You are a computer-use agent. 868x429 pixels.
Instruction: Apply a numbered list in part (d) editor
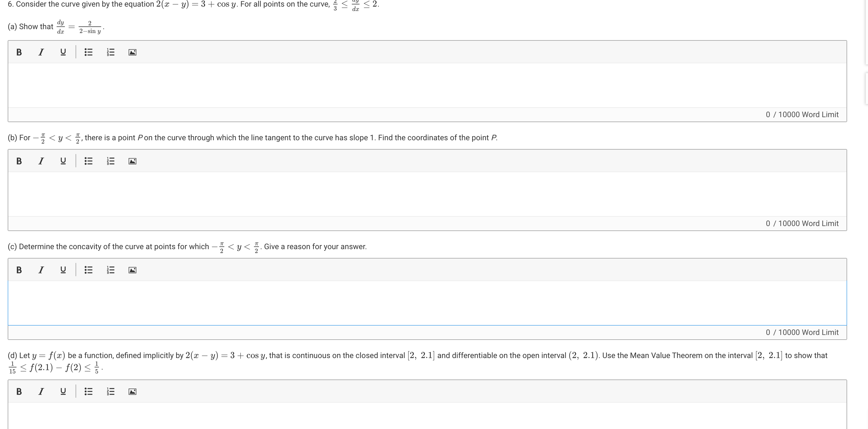tap(110, 391)
